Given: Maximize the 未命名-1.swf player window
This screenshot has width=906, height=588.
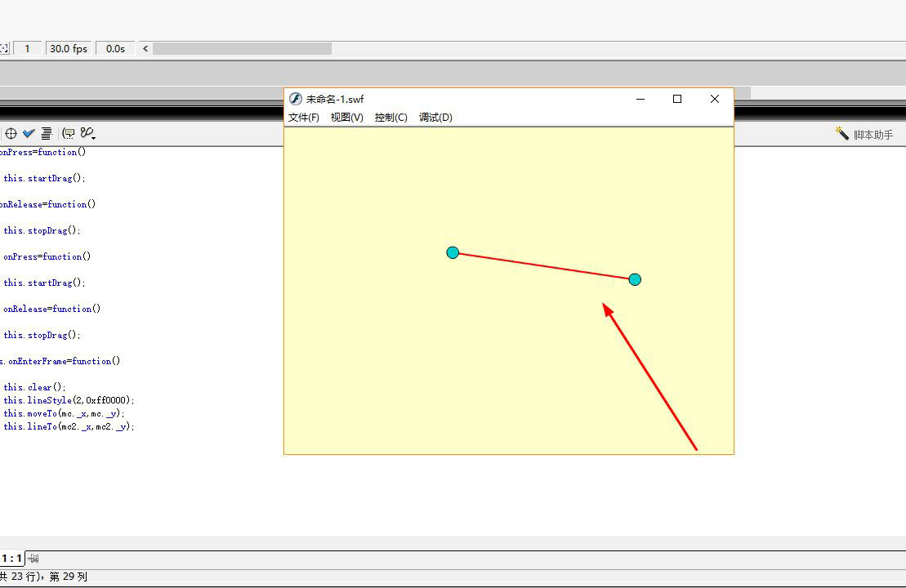Looking at the screenshot, I should point(677,99).
